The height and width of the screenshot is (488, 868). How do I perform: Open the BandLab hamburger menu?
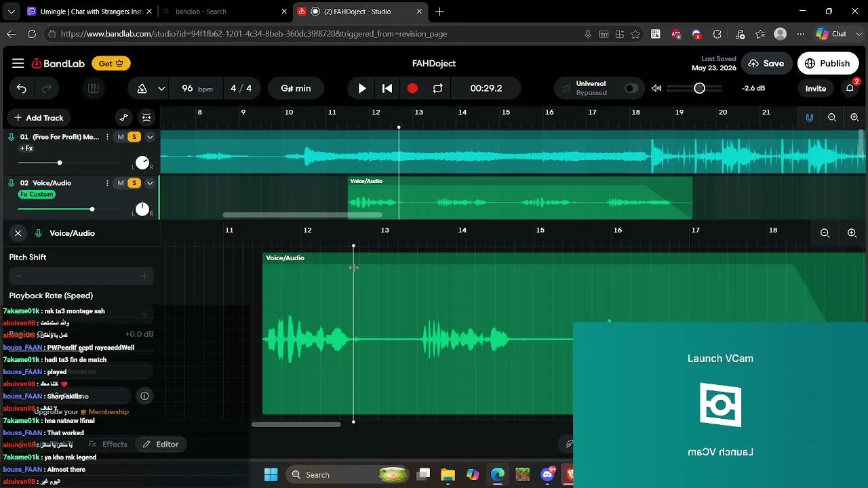[18, 63]
